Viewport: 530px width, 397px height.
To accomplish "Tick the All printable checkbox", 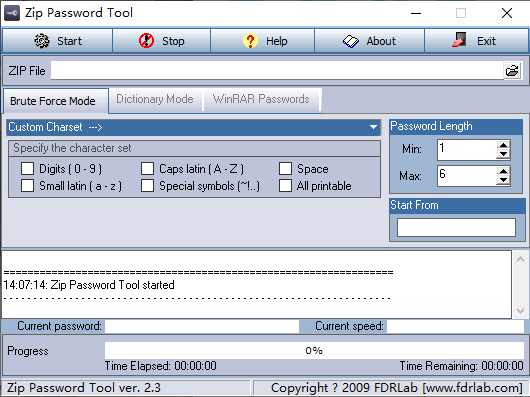I will 285,185.
